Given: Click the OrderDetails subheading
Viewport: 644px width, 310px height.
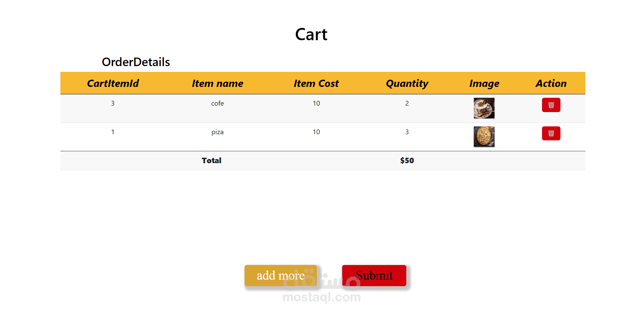Looking at the screenshot, I should 136,62.
